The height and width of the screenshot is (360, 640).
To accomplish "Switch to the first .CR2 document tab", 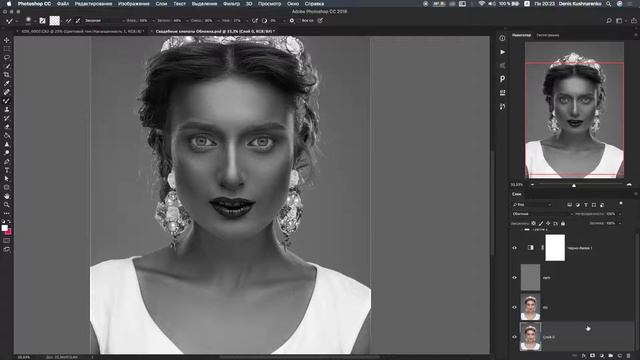I will [82, 31].
